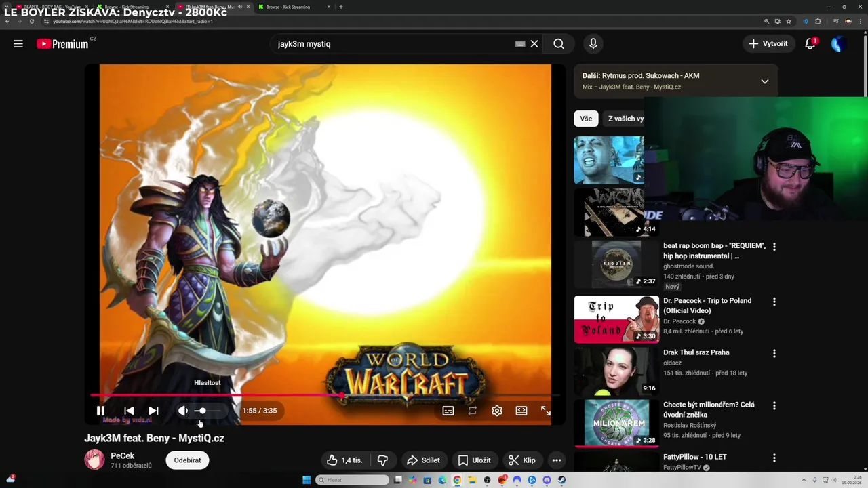The image size is (868, 488).
Task: Open the browser extensions puzzle icon
Action: [818, 21]
